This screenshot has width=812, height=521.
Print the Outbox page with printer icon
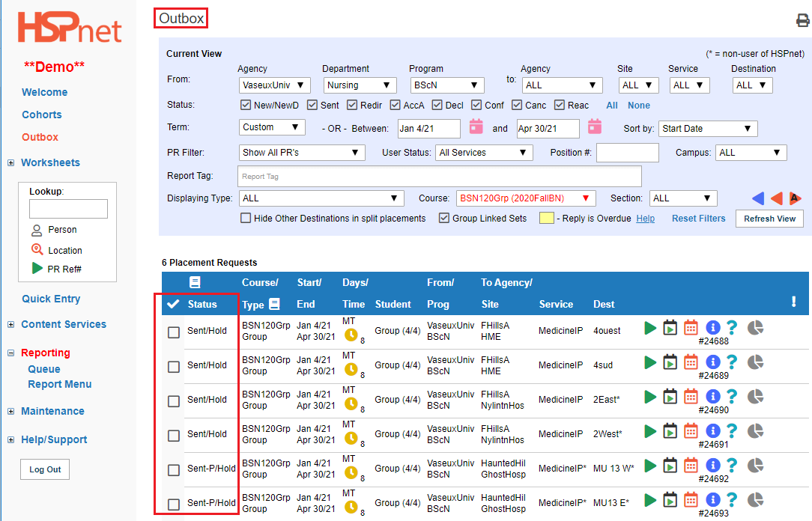point(803,20)
